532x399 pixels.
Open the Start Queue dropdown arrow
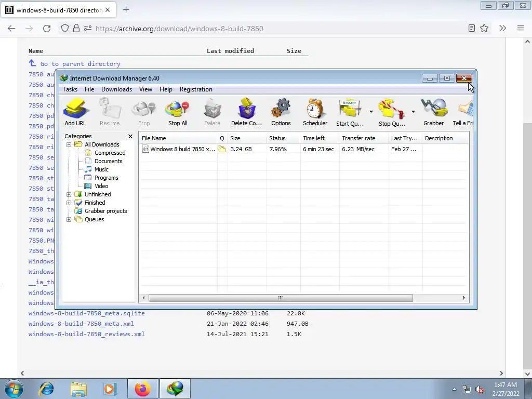[x=371, y=112]
